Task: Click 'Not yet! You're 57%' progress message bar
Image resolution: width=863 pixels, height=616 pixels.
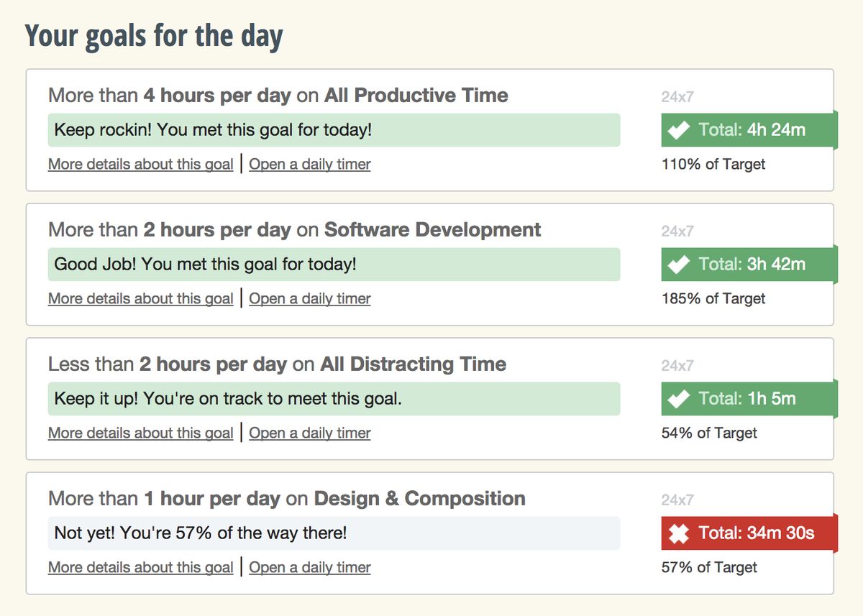Action: (x=334, y=533)
